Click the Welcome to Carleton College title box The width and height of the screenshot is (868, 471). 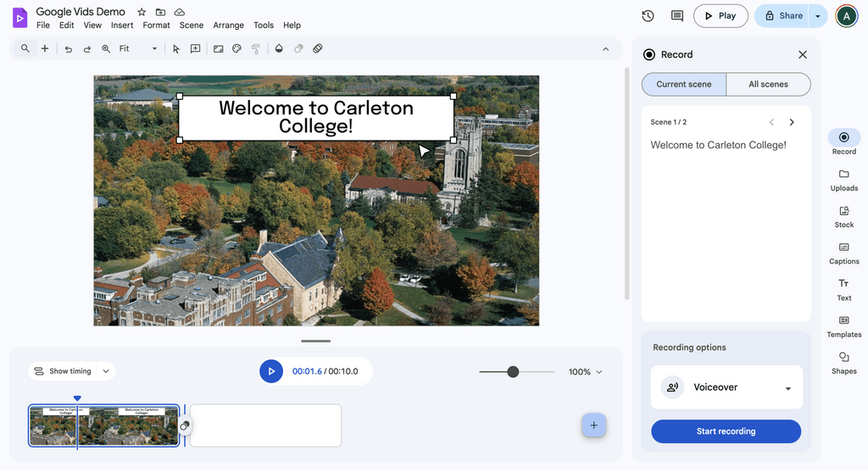click(x=316, y=118)
